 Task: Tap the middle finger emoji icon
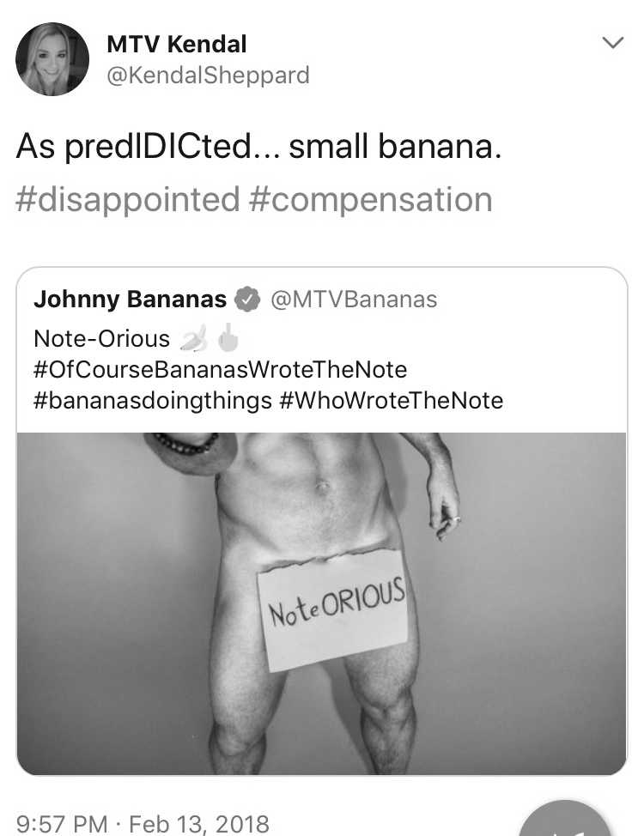(x=228, y=338)
